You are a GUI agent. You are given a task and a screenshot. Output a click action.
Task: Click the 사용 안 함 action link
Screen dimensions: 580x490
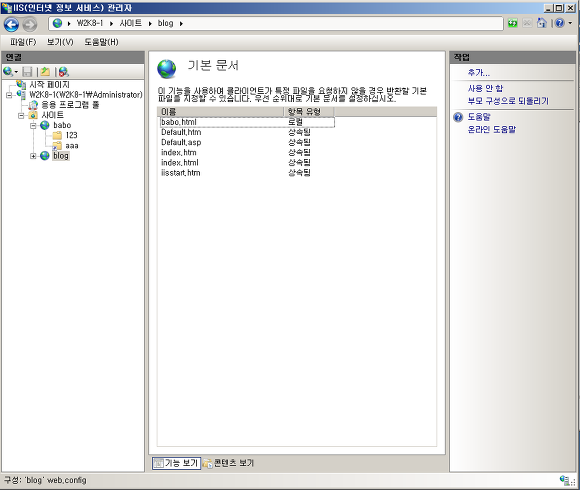[485, 88]
